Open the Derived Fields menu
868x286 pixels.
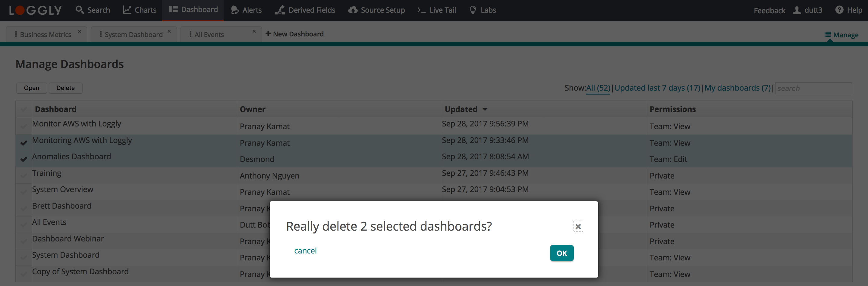[x=305, y=10]
